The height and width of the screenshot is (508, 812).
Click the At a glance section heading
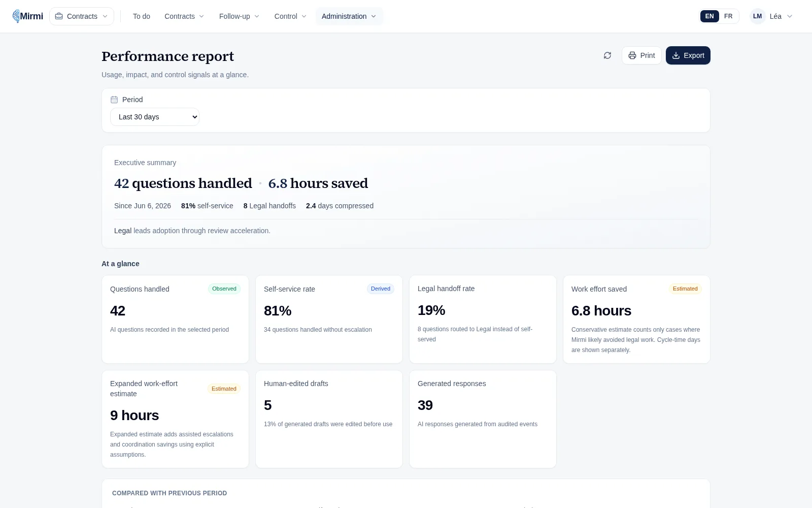[120, 264]
